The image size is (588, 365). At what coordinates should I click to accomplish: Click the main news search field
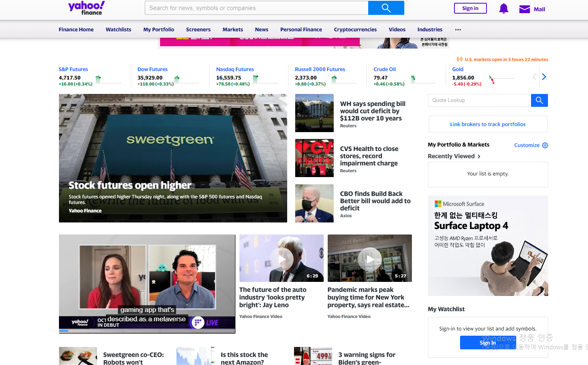click(x=257, y=8)
